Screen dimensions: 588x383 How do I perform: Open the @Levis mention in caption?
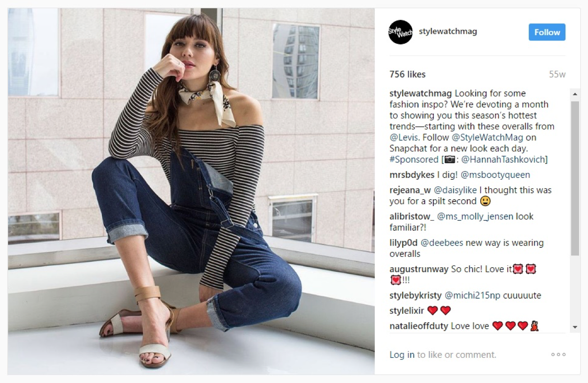(404, 137)
